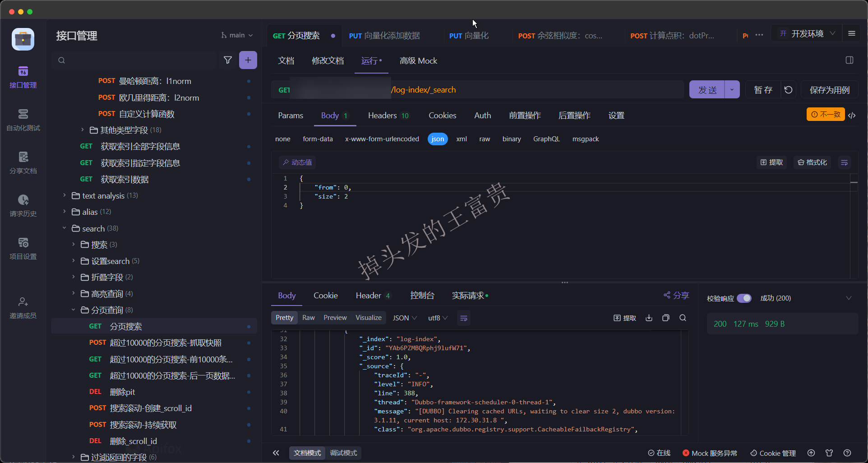Screen dimensions: 868x463
Task: Open the main branch dropdown
Action: pos(237,35)
